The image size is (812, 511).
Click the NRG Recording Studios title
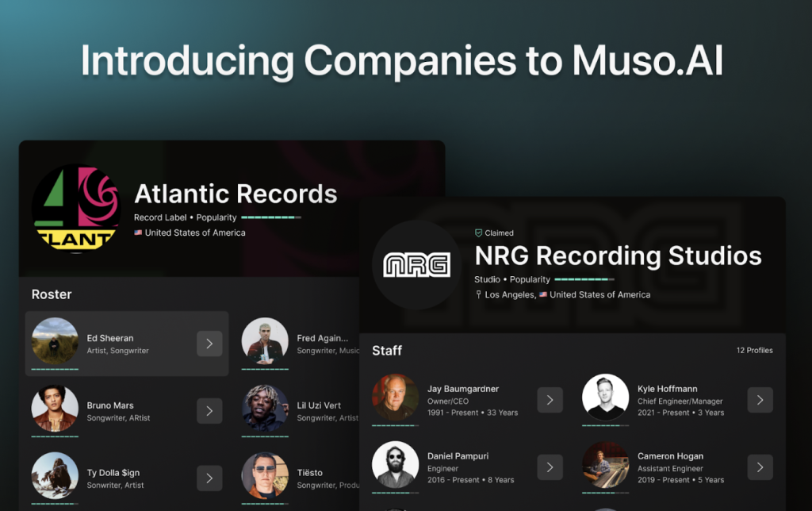tap(619, 255)
